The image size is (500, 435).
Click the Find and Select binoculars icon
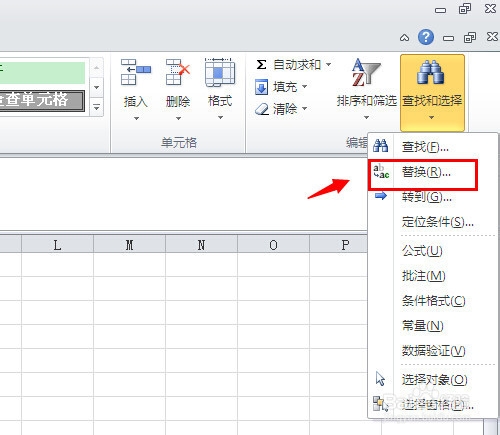[x=431, y=72]
